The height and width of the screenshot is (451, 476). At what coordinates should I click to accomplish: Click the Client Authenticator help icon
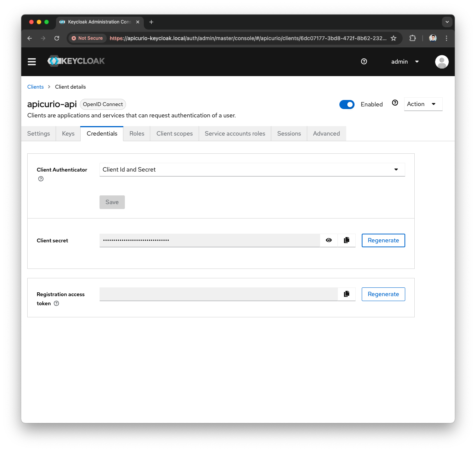[x=40, y=178]
